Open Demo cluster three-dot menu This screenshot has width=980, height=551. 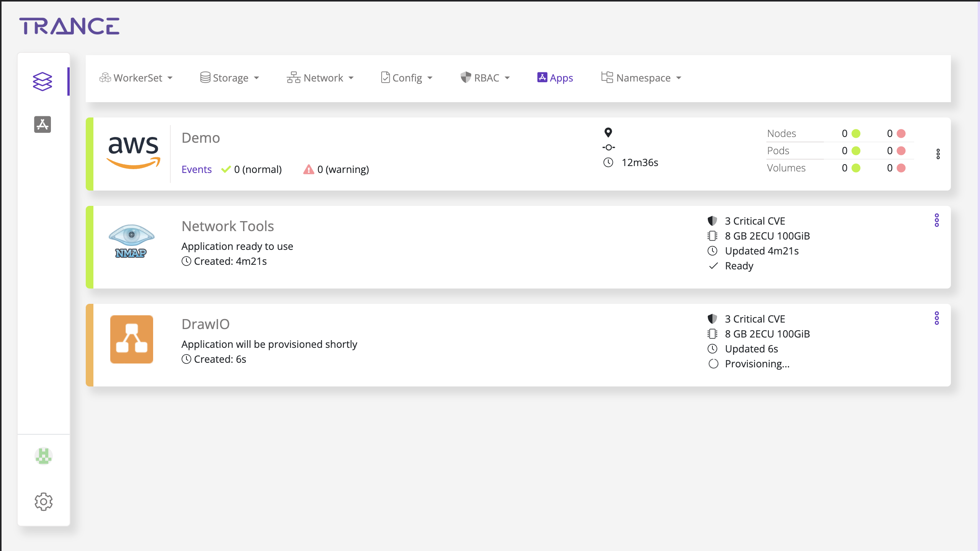coord(938,154)
